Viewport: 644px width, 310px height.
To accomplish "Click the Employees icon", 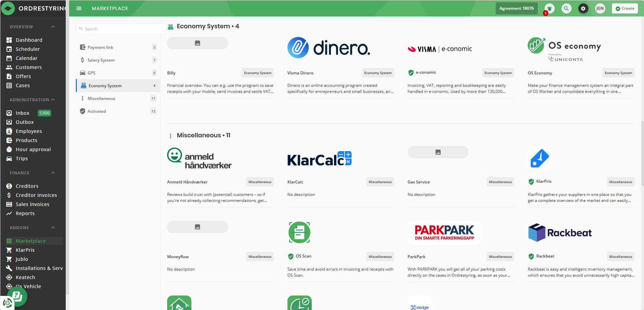I will pos(9,131).
